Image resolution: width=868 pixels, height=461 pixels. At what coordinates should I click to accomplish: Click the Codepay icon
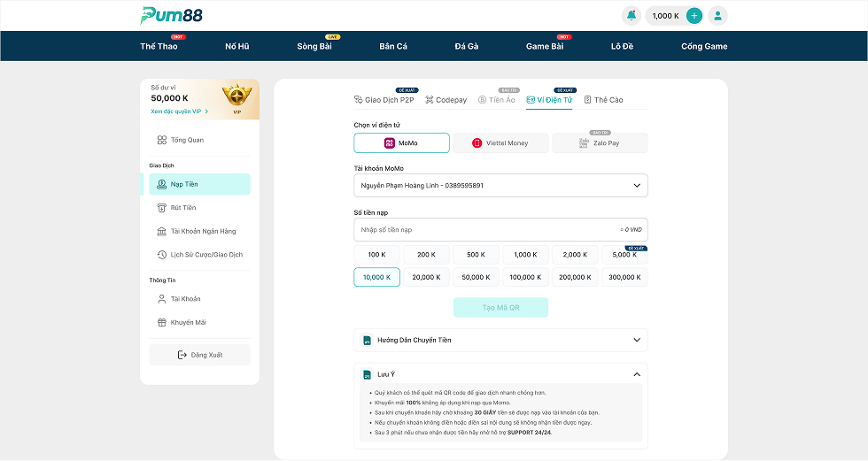[x=429, y=99]
